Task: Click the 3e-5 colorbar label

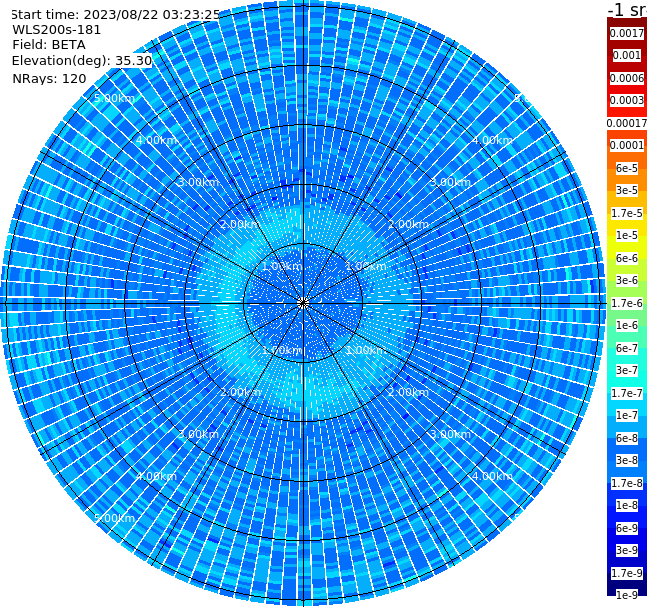Action: [x=627, y=190]
